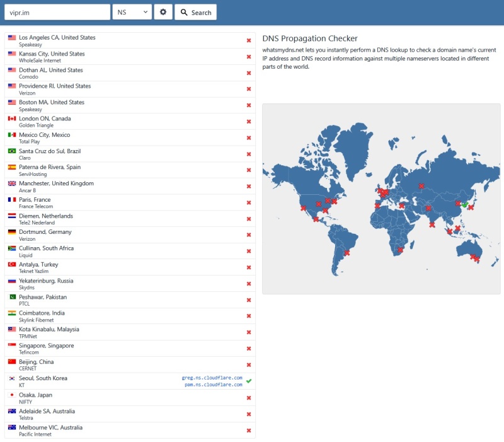504x442 pixels.
Task: Click the red X marker in Russia on map
Action: point(421,185)
